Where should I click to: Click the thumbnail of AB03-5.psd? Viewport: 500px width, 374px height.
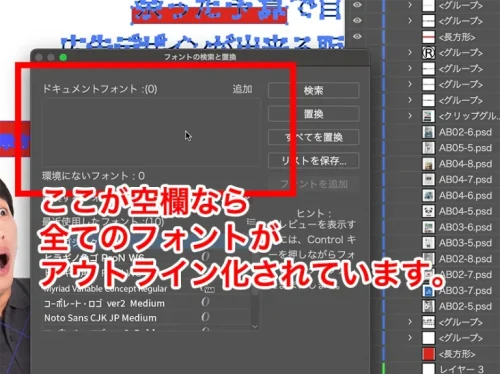click(x=428, y=243)
